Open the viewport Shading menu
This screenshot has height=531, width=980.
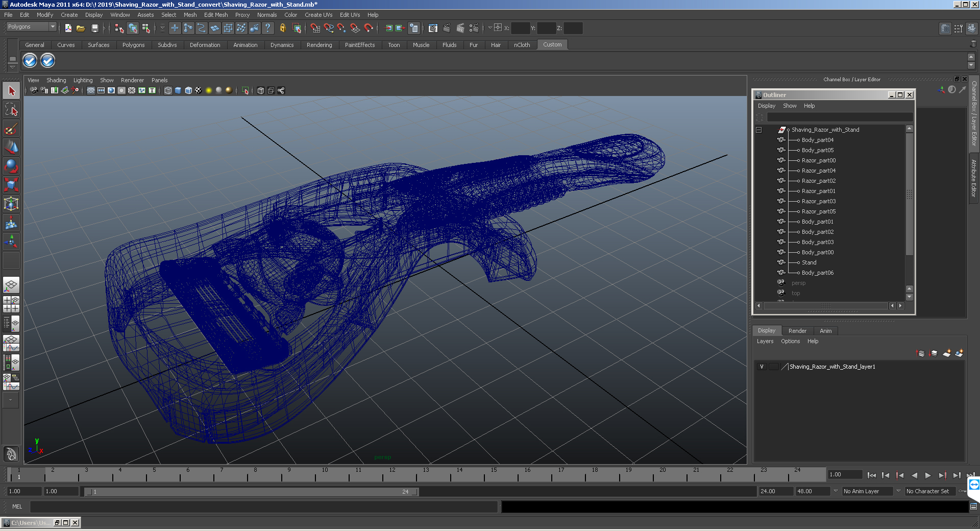56,80
